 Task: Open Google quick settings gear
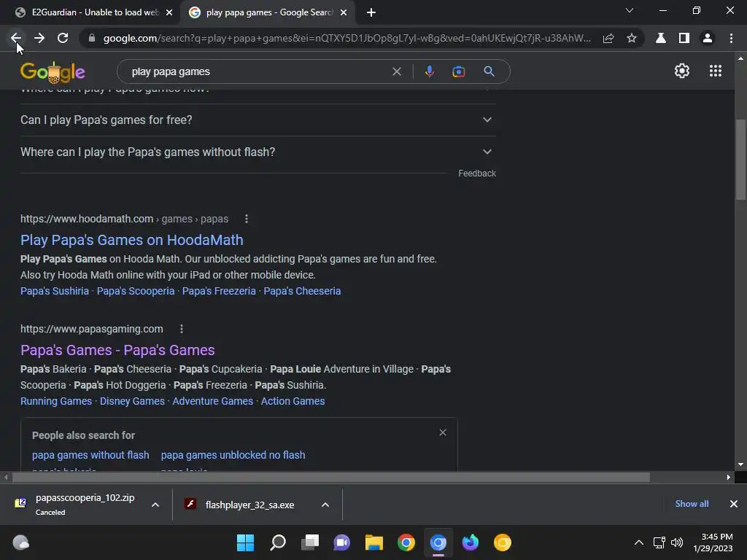click(682, 71)
